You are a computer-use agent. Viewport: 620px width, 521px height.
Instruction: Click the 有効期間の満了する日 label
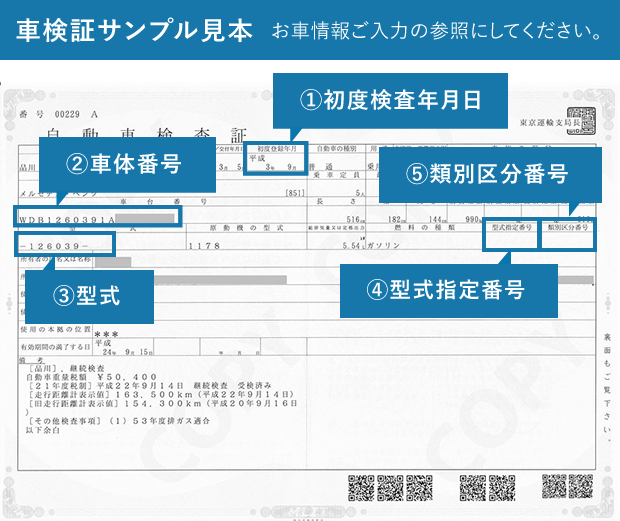[55, 347]
